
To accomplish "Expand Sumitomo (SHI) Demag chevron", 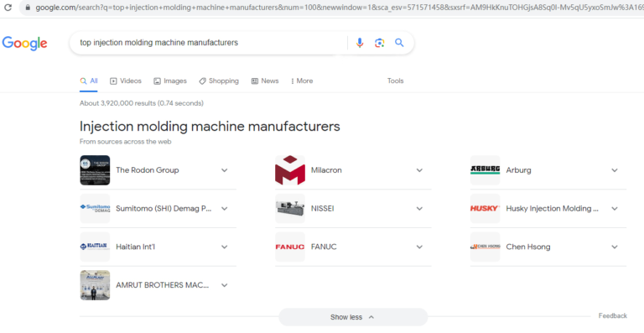I will tap(224, 208).
